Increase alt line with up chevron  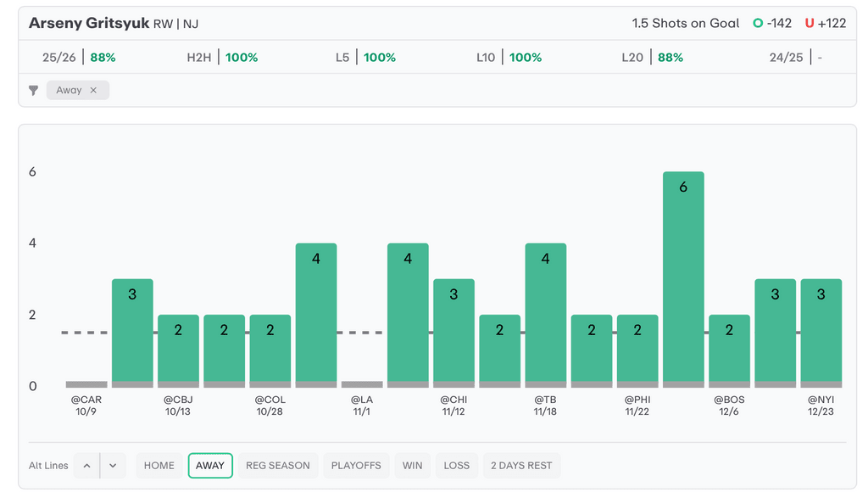pos(86,466)
